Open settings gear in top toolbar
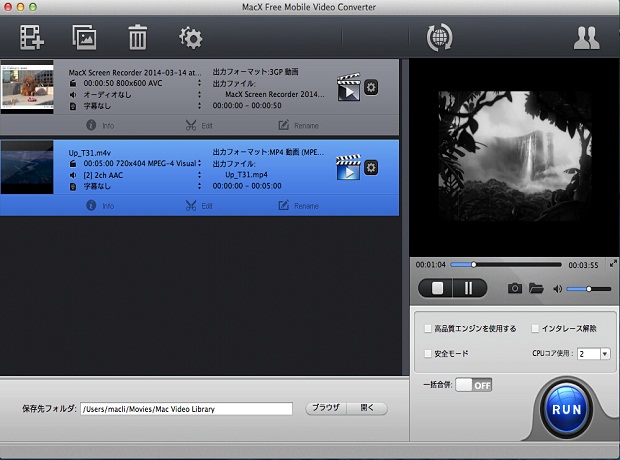 click(190, 39)
